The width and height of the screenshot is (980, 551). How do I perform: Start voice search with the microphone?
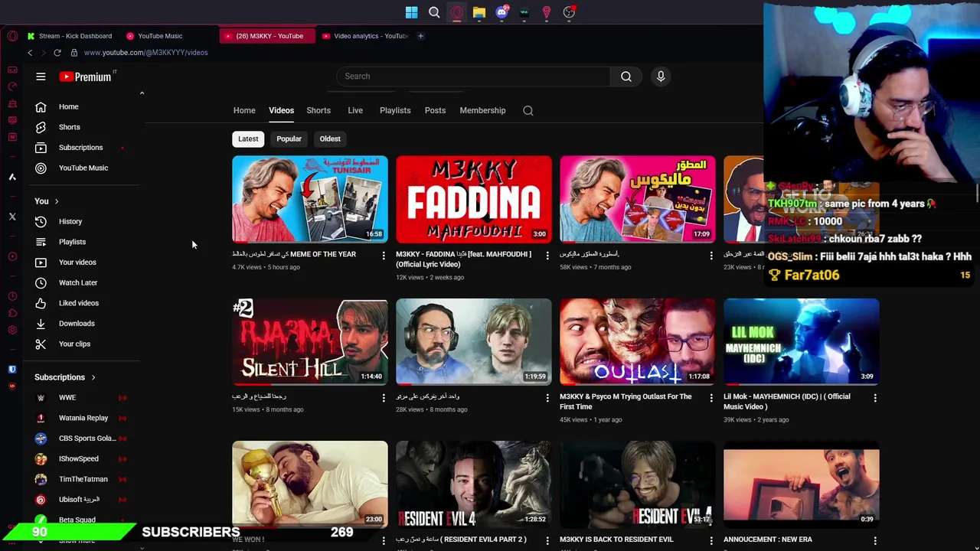pos(661,77)
